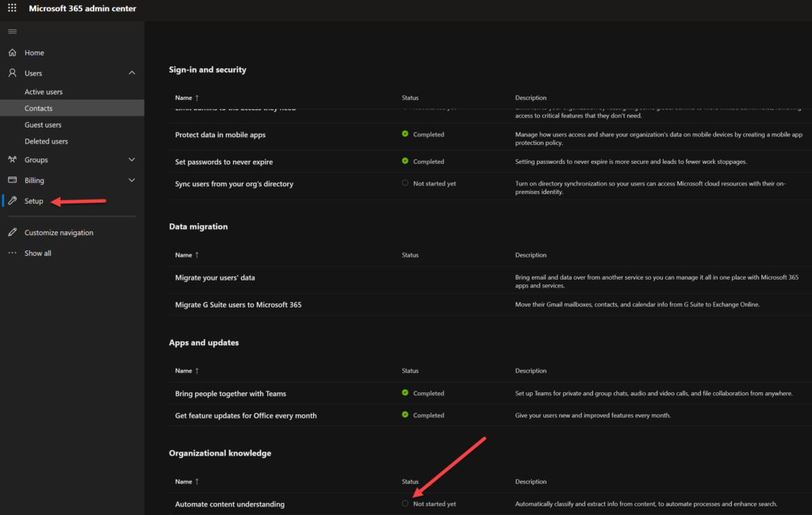Viewport: 812px width, 515px height.
Task: Click the Show all ellipsis icon
Action: tap(13, 253)
